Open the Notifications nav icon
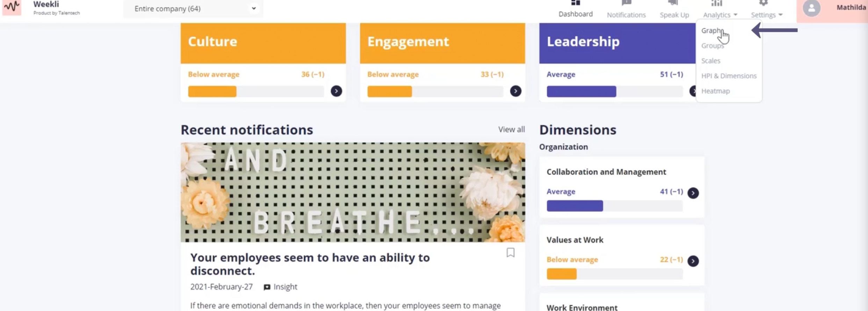868x311 pixels. (626, 3)
